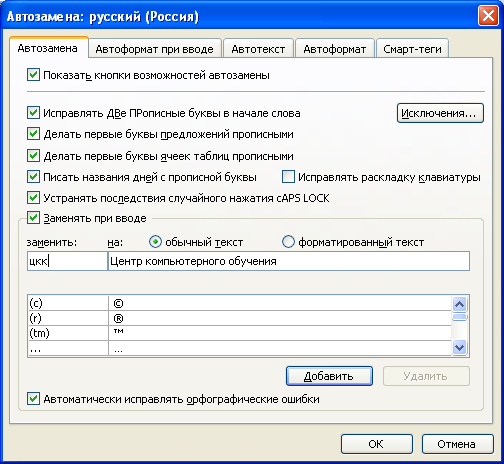Open the Исключения... dialog button
This screenshot has height=464, width=504.
[x=440, y=113]
